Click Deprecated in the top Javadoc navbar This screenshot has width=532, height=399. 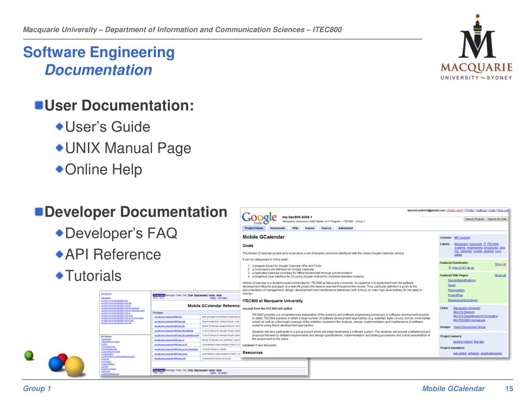(x=201, y=295)
